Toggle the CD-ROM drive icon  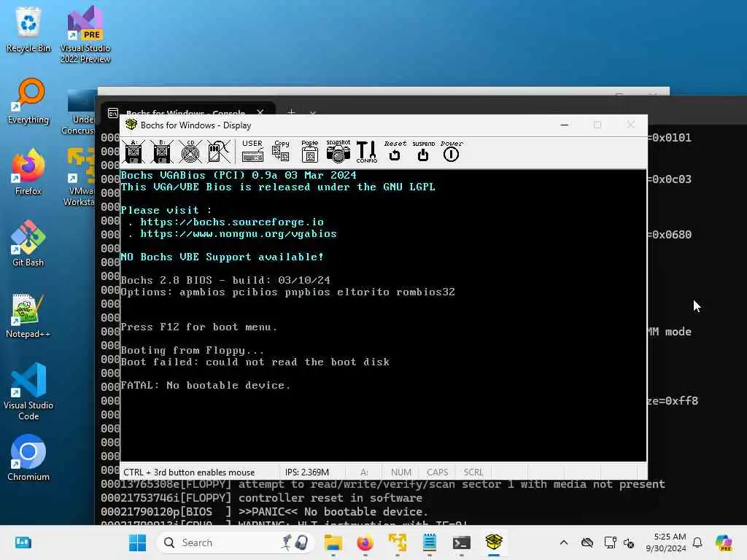[190, 152]
